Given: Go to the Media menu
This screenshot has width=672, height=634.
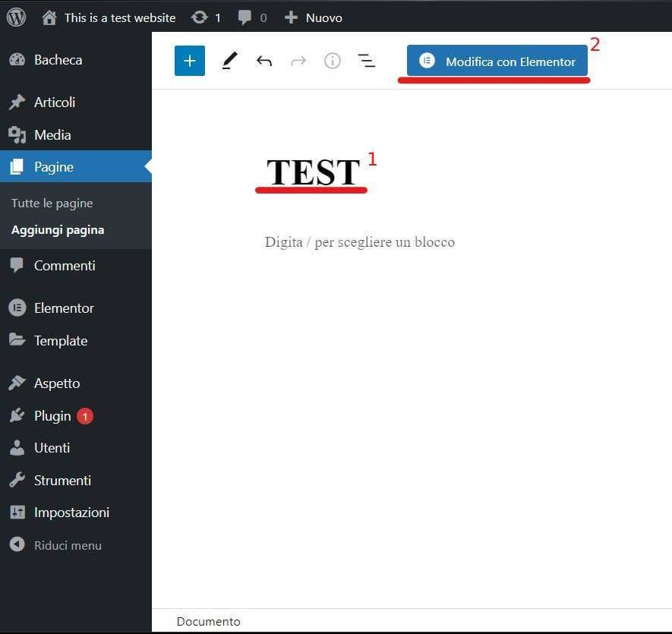Looking at the screenshot, I should point(52,135).
